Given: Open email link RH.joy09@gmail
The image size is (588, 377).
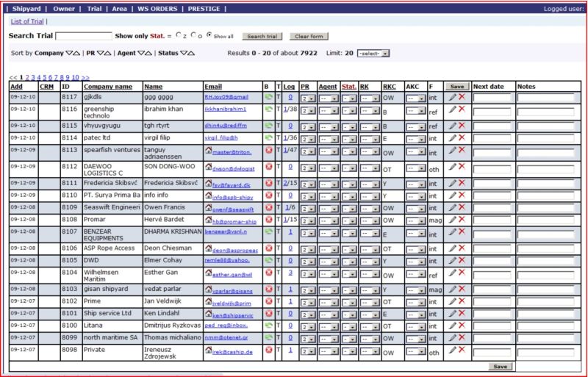Looking at the screenshot, I should tap(226, 97).
